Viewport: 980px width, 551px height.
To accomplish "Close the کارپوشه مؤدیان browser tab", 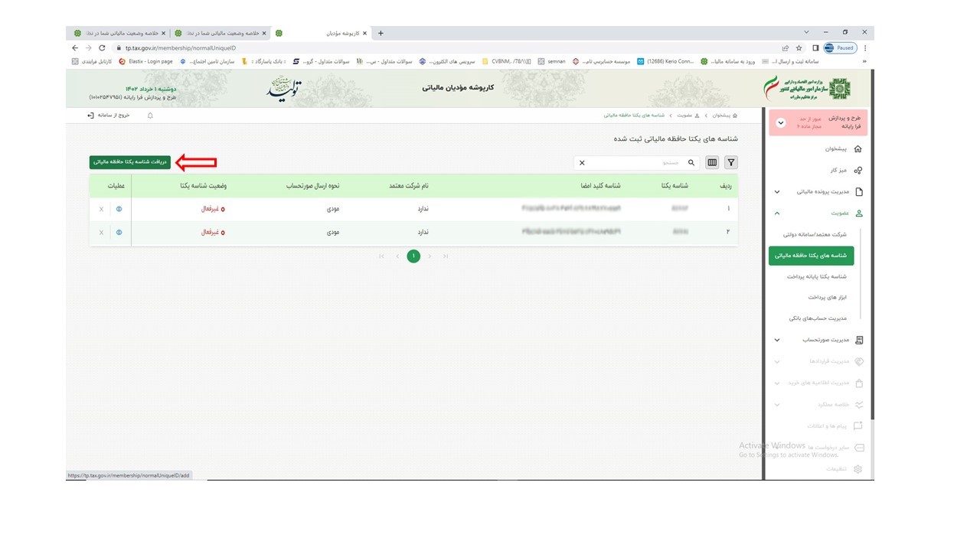I will coord(365,33).
